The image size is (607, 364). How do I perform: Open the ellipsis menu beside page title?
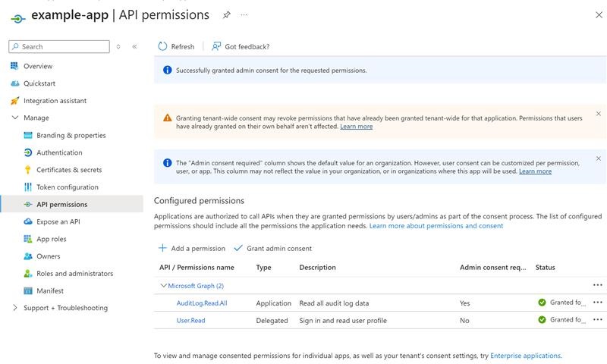point(244,14)
